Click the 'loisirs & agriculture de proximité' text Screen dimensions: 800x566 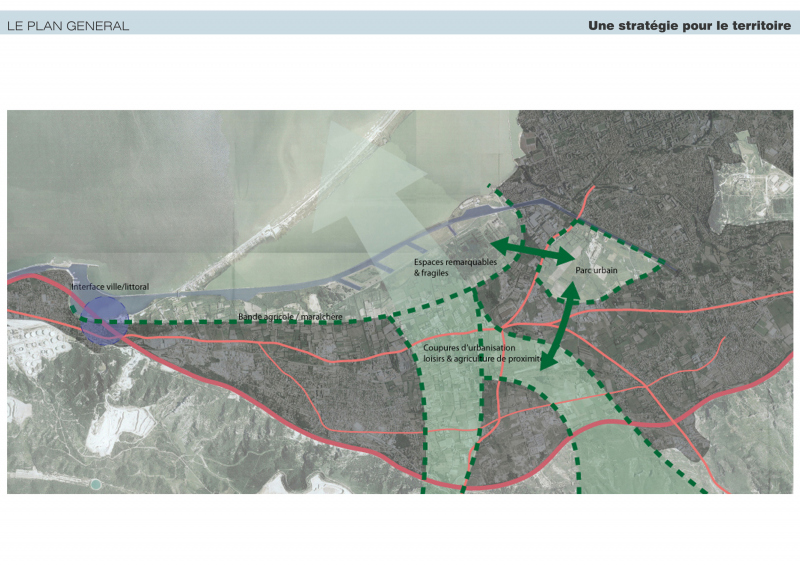(x=482, y=357)
